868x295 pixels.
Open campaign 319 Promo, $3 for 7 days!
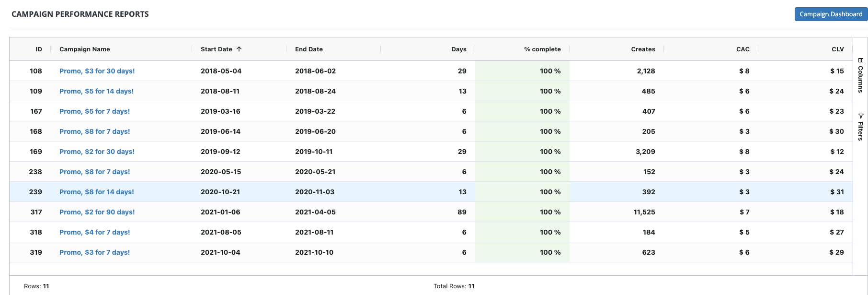tap(94, 252)
